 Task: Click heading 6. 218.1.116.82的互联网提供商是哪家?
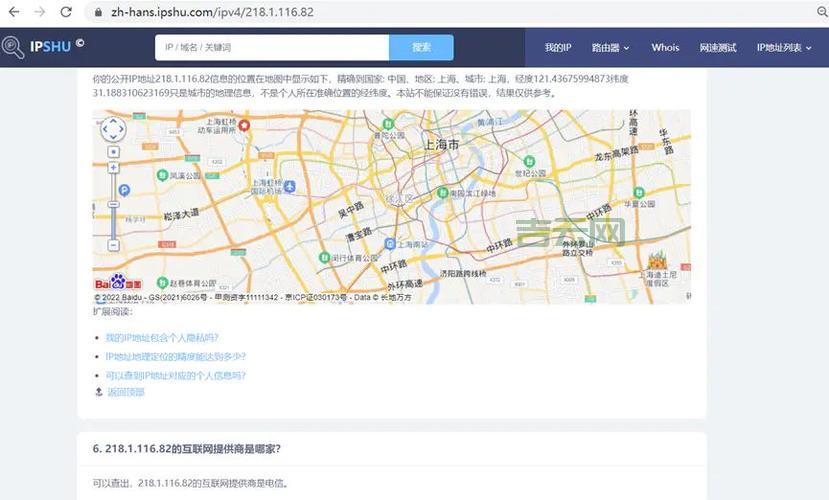point(187,449)
